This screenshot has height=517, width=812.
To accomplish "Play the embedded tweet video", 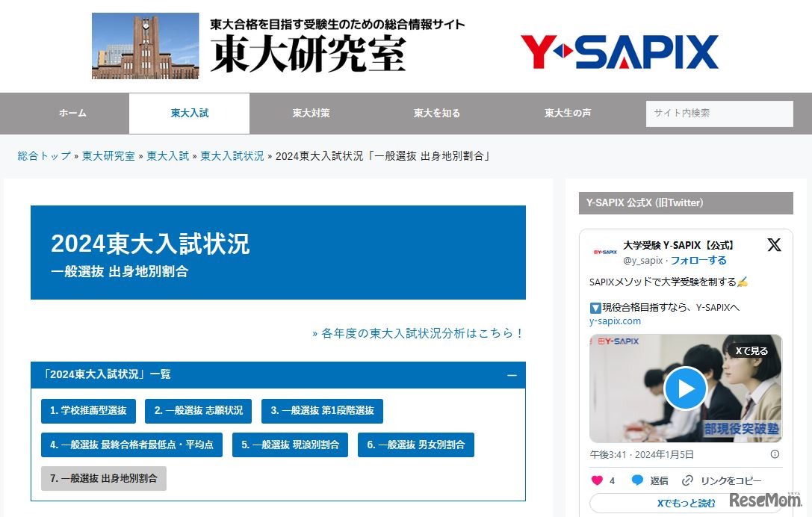I will 686,388.
